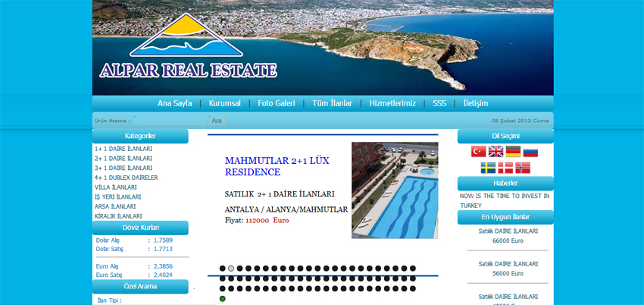
Task: Select the green slider dot
Action: [x=222, y=299]
